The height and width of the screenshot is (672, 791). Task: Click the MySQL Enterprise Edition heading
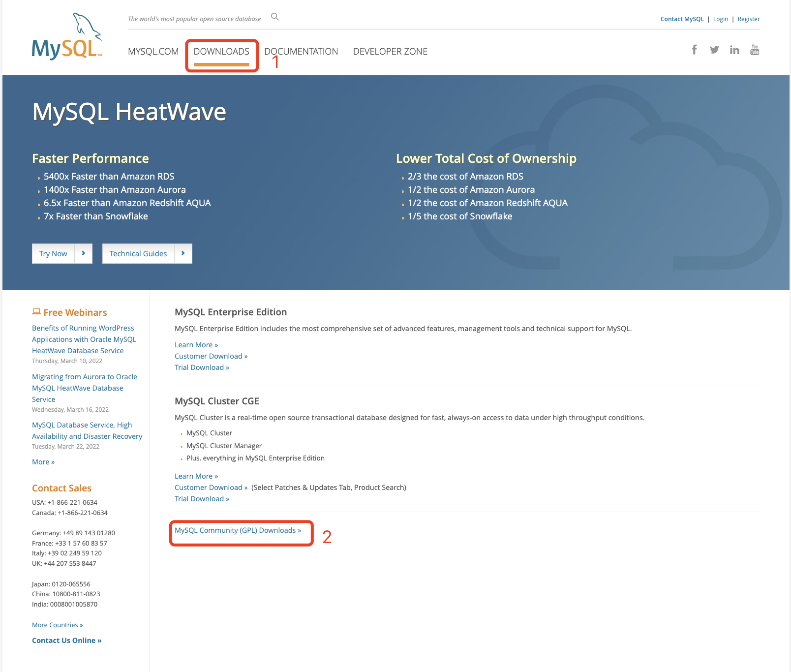(x=231, y=312)
